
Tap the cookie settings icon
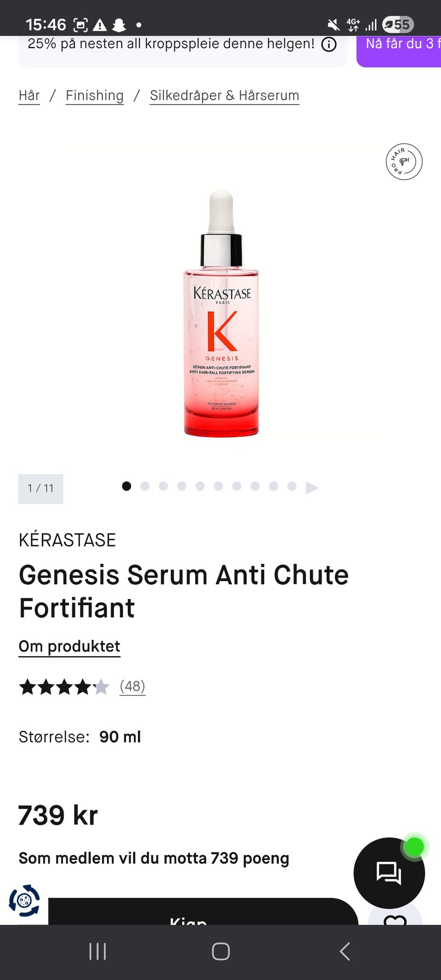click(x=24, y=901)
